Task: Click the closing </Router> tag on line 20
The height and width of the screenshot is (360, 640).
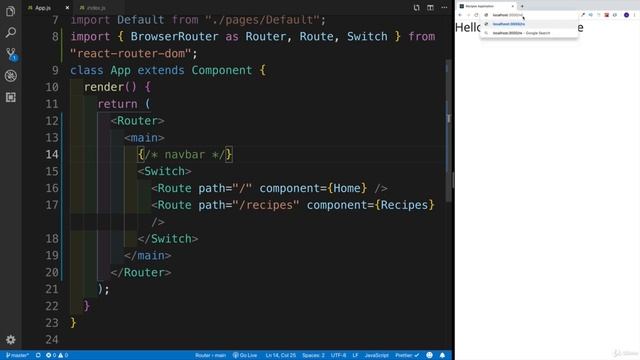Action: point(141,272)
